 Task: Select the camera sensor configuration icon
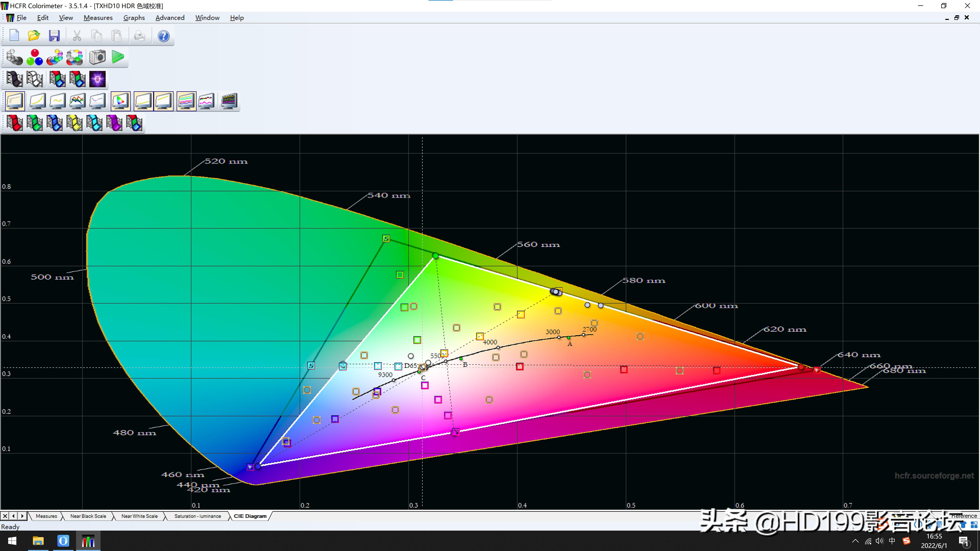[x=97, y=57]
